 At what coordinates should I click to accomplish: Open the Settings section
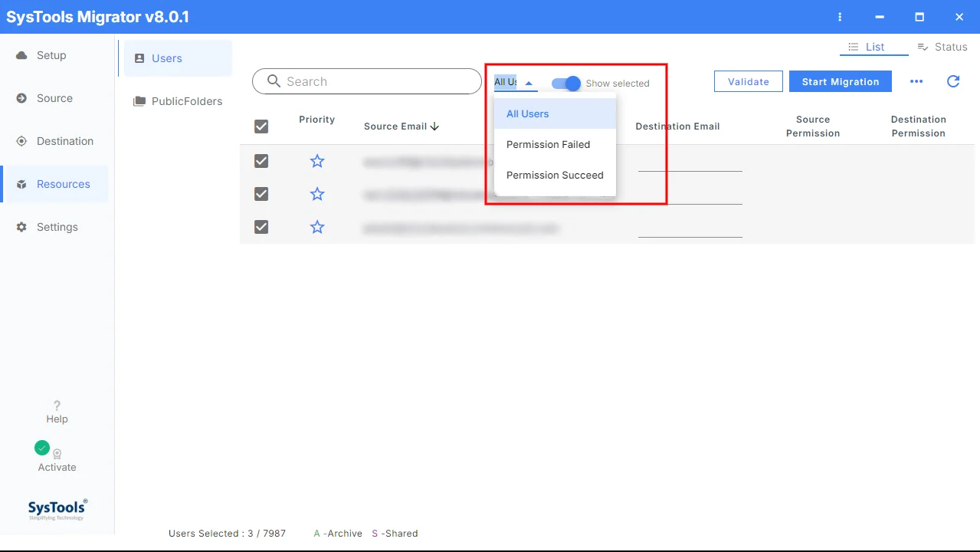[54, 227]
